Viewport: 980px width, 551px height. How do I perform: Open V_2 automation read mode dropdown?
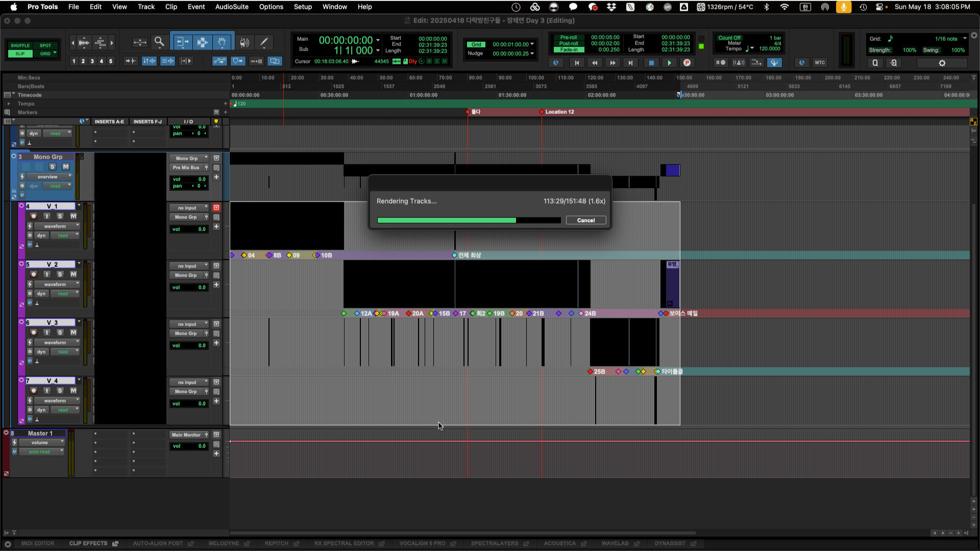pyautogui.click(x=65, y=294)
